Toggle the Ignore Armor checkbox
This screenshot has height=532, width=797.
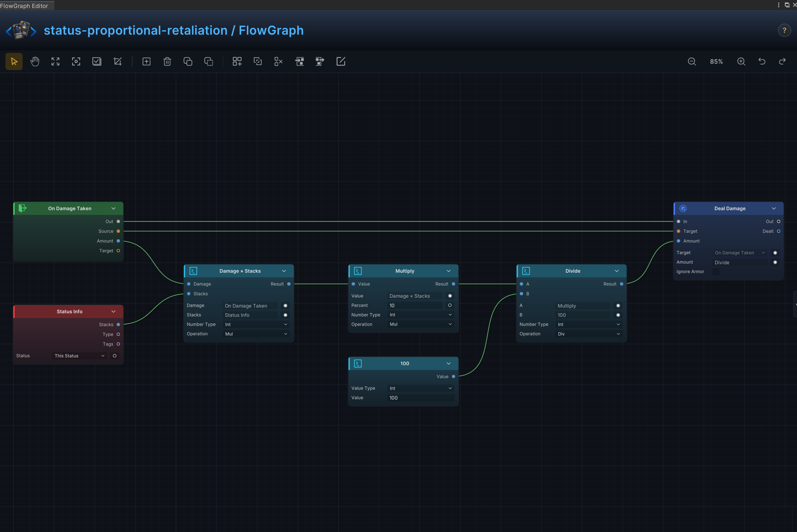tap(715, 272)
